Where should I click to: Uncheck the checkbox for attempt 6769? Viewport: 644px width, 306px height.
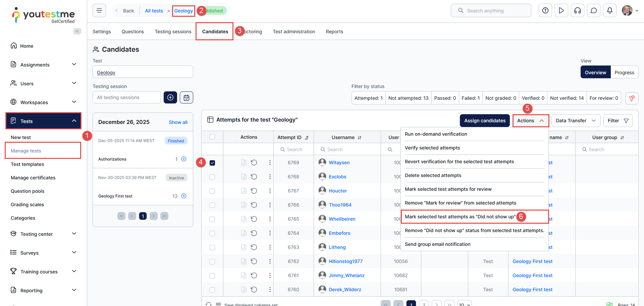click(x=212, y=163)
